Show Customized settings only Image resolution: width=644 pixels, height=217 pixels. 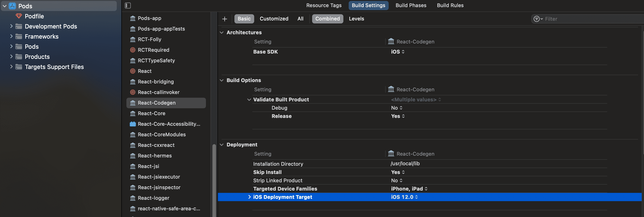274,19
